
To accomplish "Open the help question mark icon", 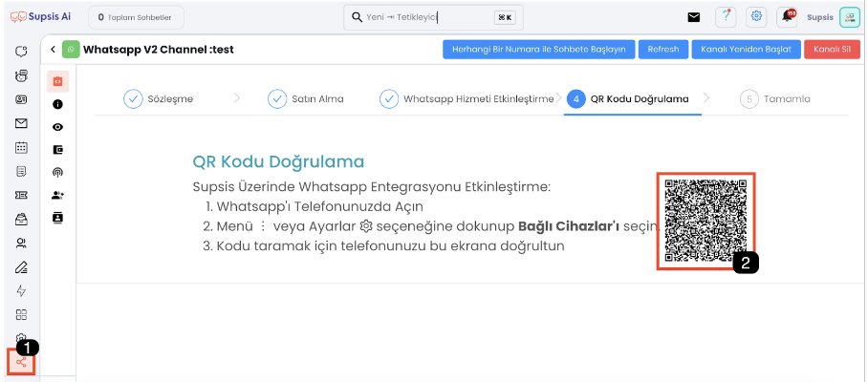I will pos(726,17).
